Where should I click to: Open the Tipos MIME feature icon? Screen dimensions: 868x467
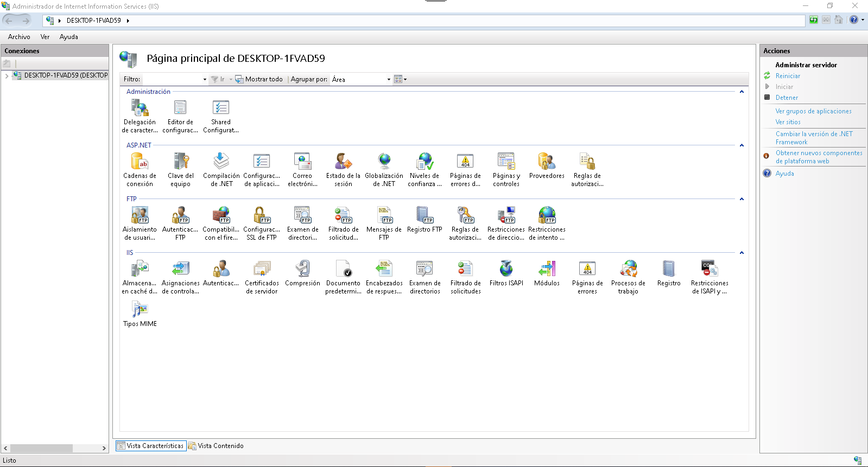(x=140, y=310)
